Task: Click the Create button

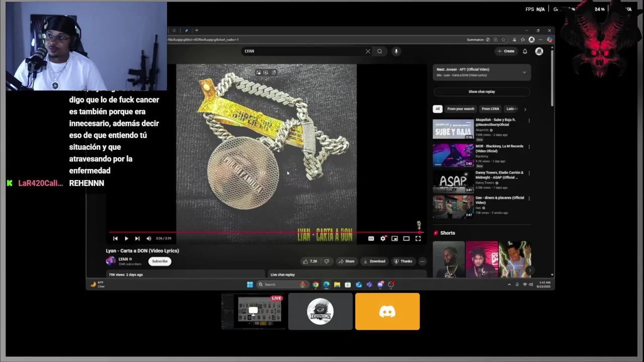Action: pos(506,51)
